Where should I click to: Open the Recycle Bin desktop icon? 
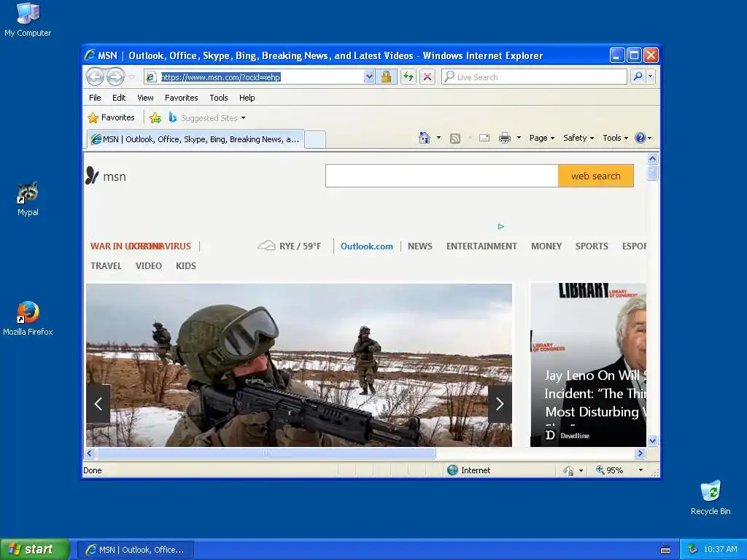pyautogui.click(x=711, y=497)
